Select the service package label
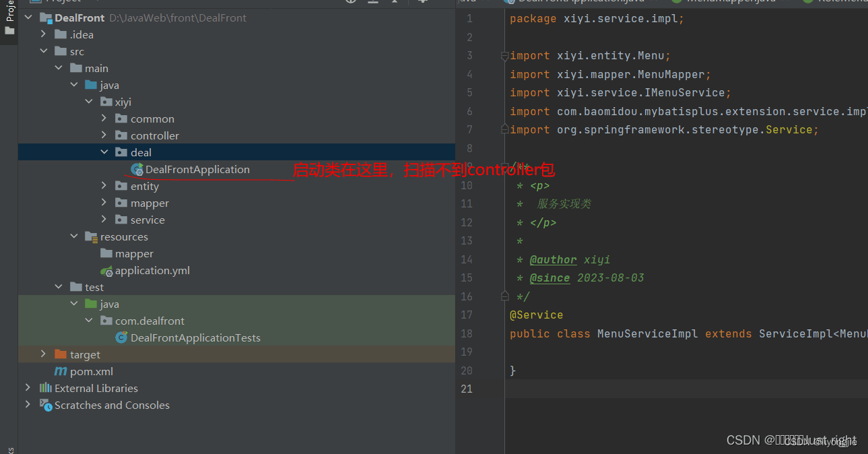The height and width of the screenshot is (454, 868). coord(147,220)
